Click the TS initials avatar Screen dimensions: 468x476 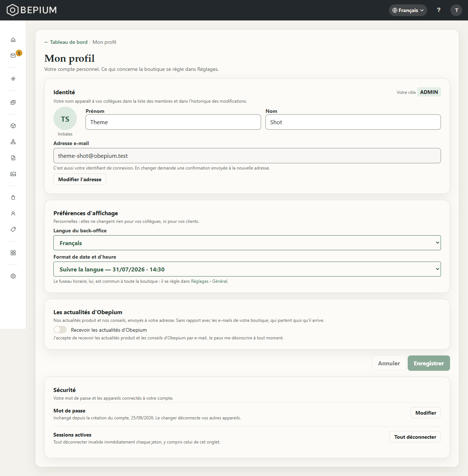coord(65,118)
